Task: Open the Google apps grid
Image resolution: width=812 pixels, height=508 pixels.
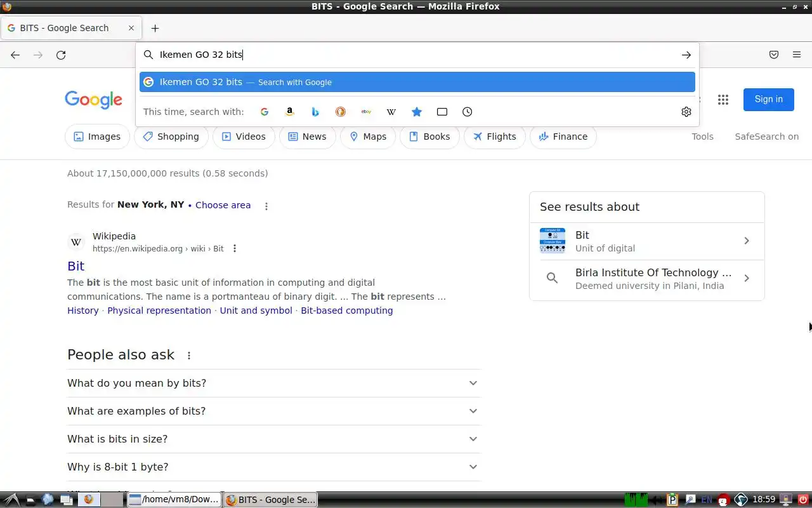Action: [x=723, y=99]
